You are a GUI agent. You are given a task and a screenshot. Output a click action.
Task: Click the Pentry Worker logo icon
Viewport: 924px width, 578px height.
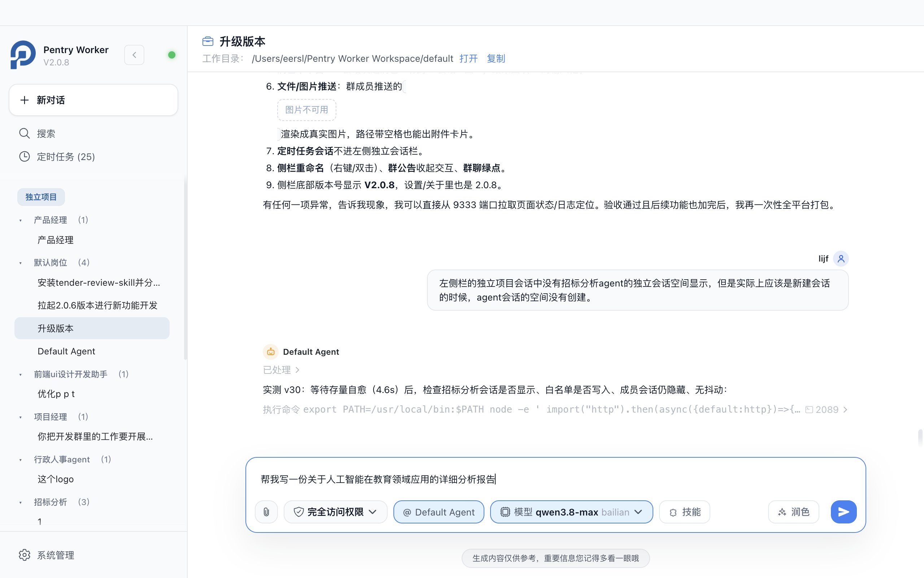[23, 55]
